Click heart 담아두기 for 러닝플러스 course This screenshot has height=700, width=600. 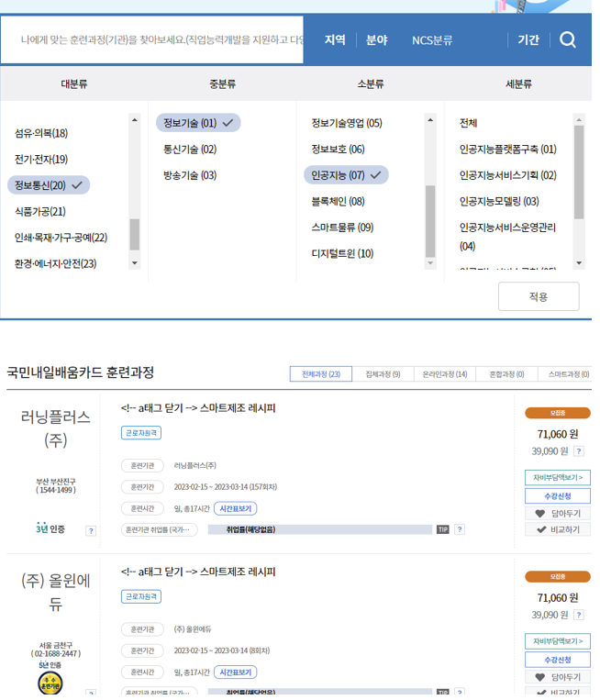point(558,514)
